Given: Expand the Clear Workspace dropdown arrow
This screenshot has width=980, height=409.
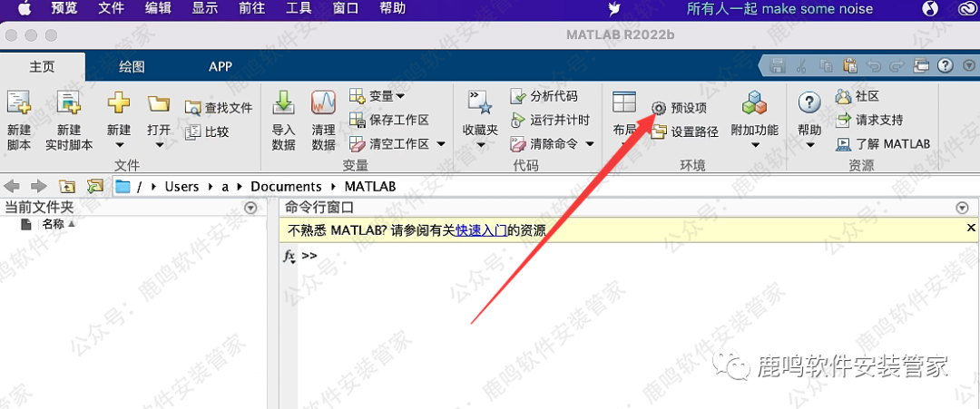Looking at the screenshot, I should tap(441, 144).
